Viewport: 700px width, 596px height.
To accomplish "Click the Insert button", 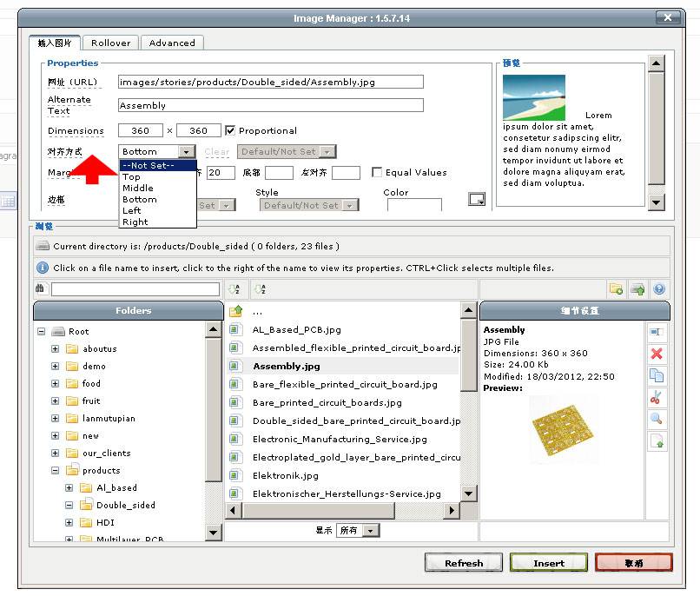I will click(x=549, y=563).
